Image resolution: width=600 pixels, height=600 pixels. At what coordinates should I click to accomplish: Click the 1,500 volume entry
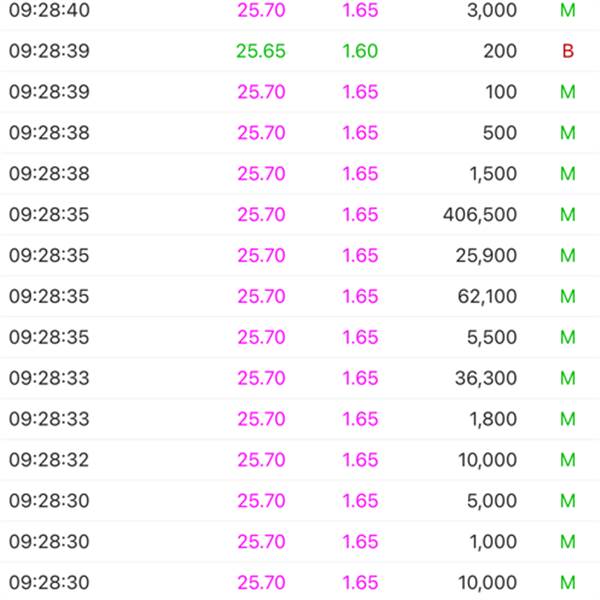coord(494,174)
